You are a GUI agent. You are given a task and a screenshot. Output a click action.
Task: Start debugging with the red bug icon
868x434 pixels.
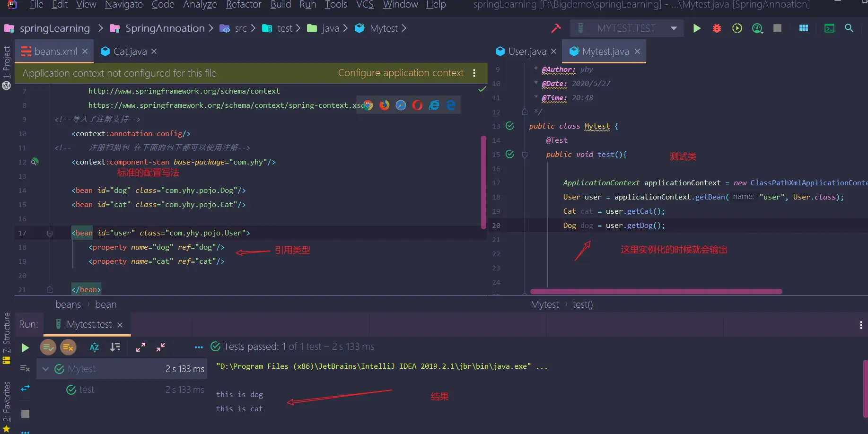[x=717, y=28]
